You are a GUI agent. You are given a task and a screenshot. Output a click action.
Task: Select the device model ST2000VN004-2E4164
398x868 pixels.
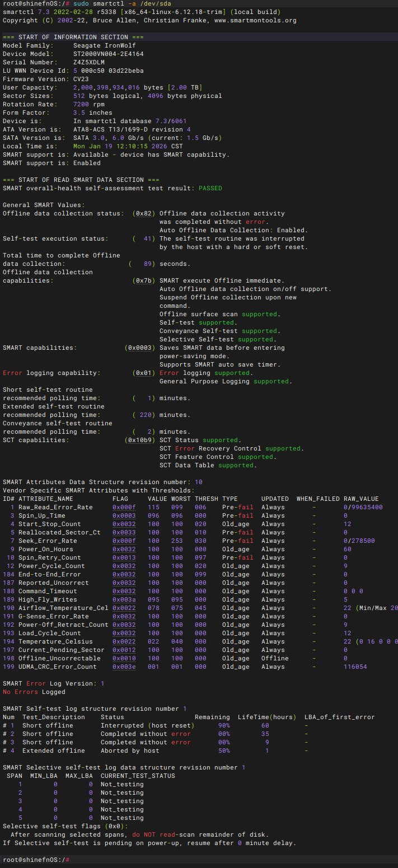[109, 54]
